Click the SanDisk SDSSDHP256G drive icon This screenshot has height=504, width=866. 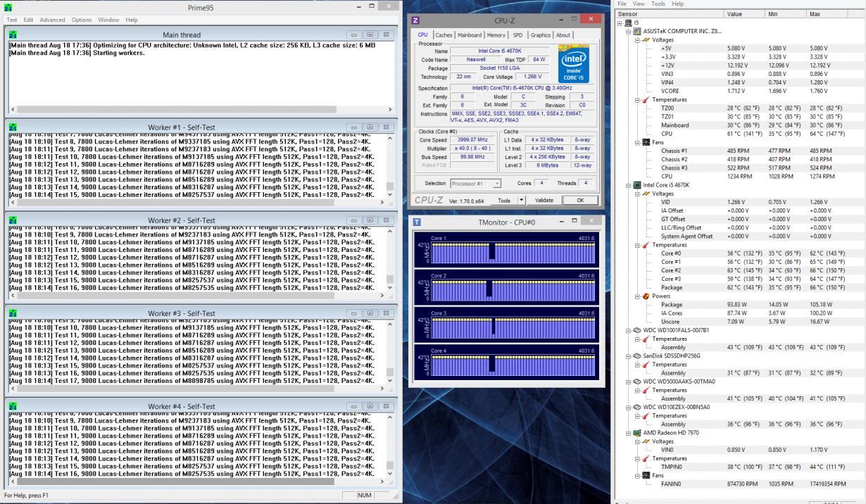pos(637,355)
